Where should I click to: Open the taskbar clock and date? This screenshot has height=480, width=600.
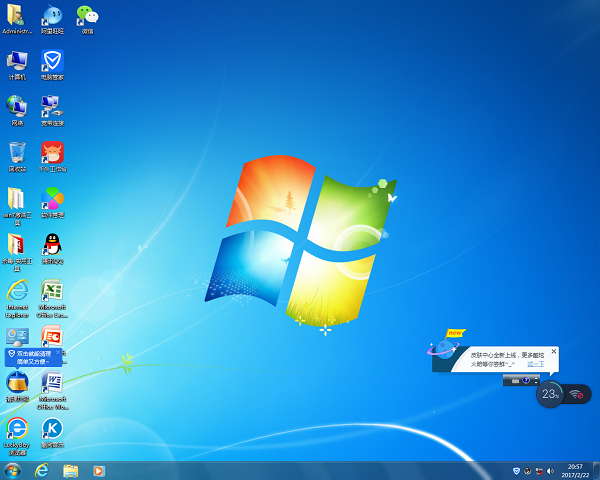tap(575, 470)
